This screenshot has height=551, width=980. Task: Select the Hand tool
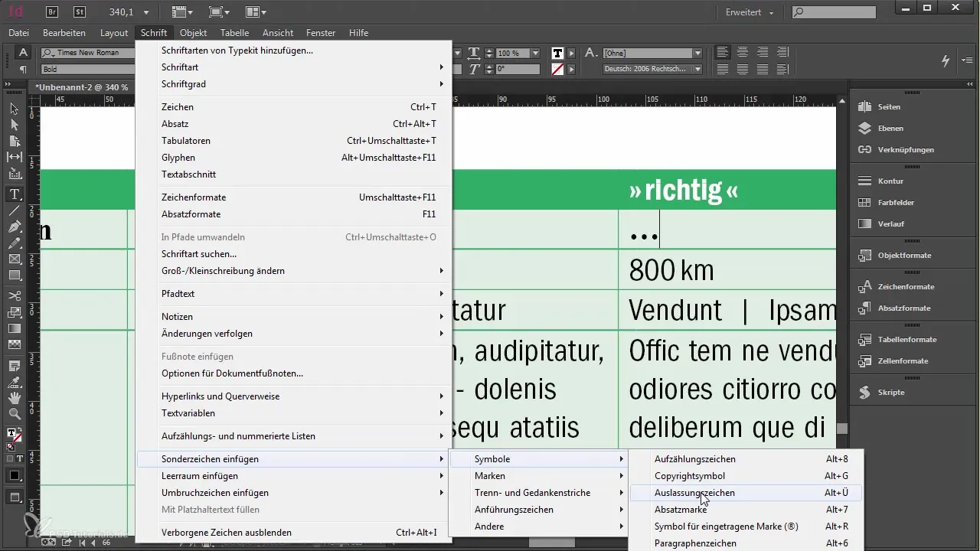15,399
